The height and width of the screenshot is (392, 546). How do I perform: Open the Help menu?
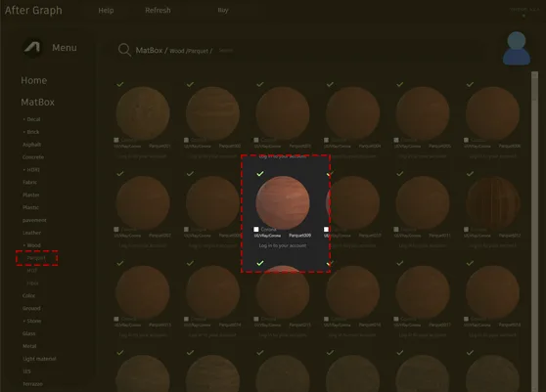pos(106,11)
